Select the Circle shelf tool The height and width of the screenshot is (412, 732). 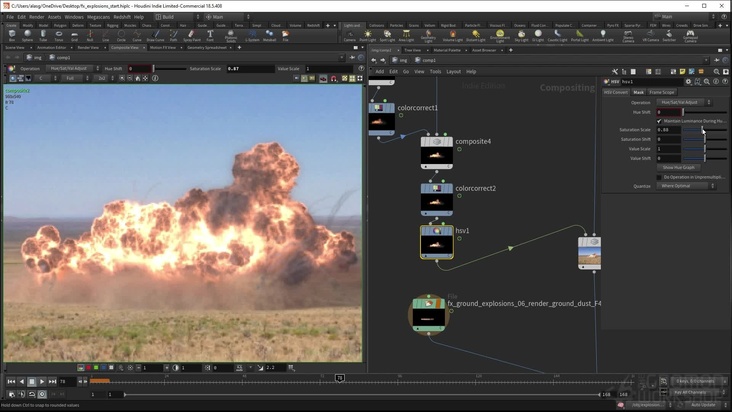121,35
